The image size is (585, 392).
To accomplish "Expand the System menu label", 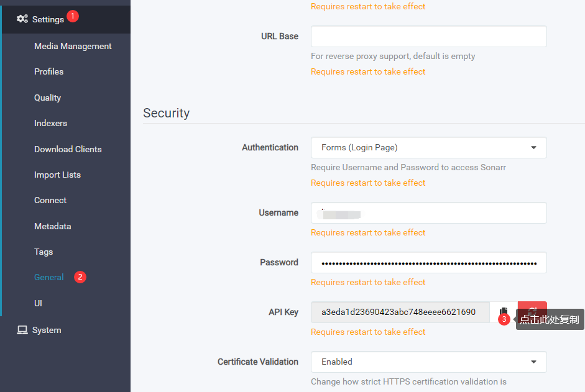I will tap(47, 330).
